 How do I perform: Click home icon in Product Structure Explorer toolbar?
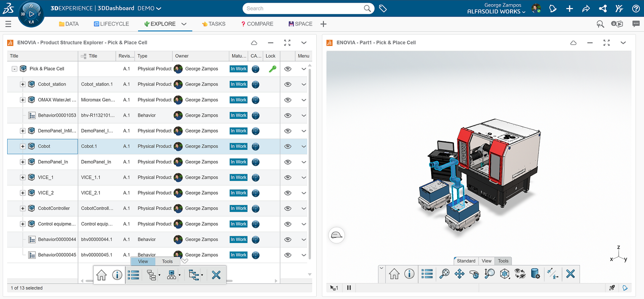tap(101, 275)
